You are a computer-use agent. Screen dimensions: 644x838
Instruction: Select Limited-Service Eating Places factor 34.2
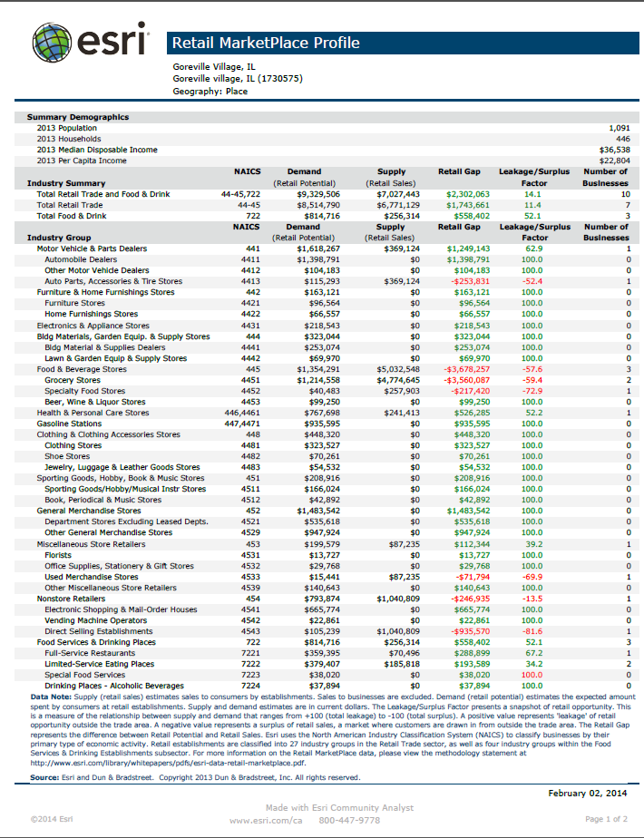pyautogui.click(x=534, y=664)
